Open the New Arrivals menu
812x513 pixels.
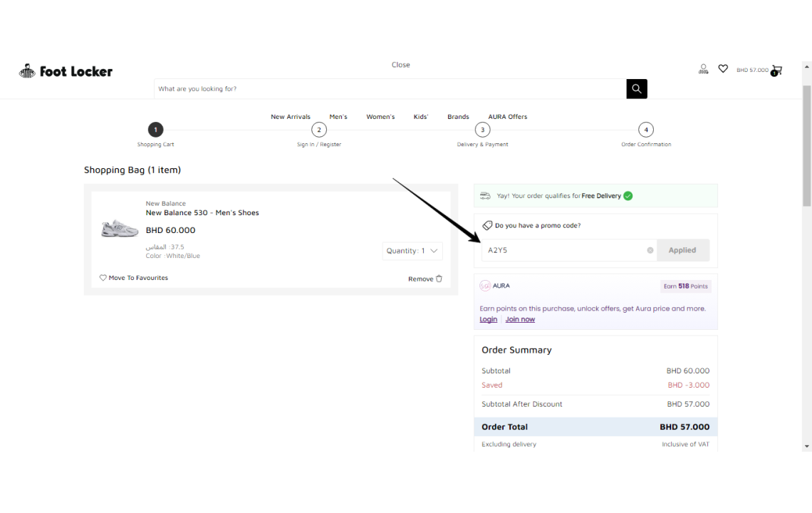(x=291, y=117)
